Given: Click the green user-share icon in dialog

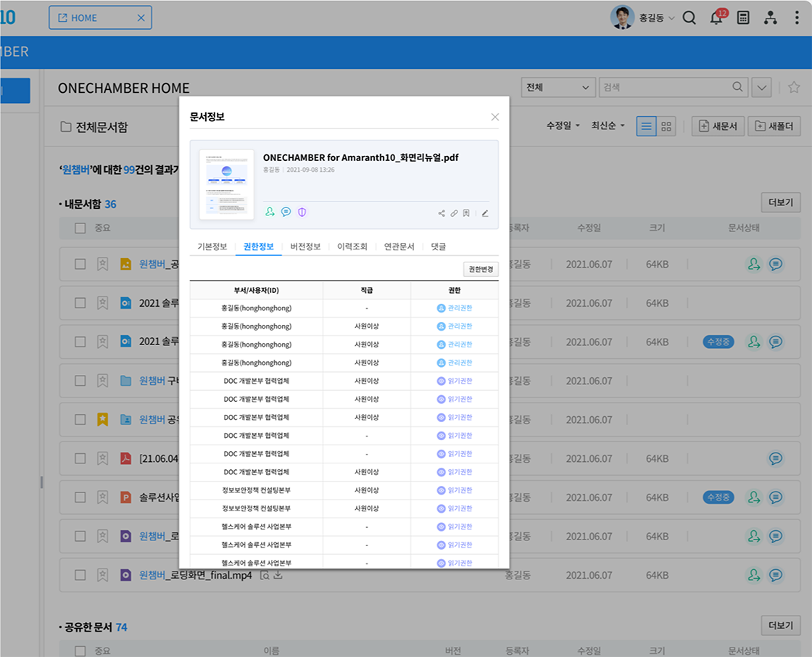Looking at the screenshot, I should tap(270, 212).
